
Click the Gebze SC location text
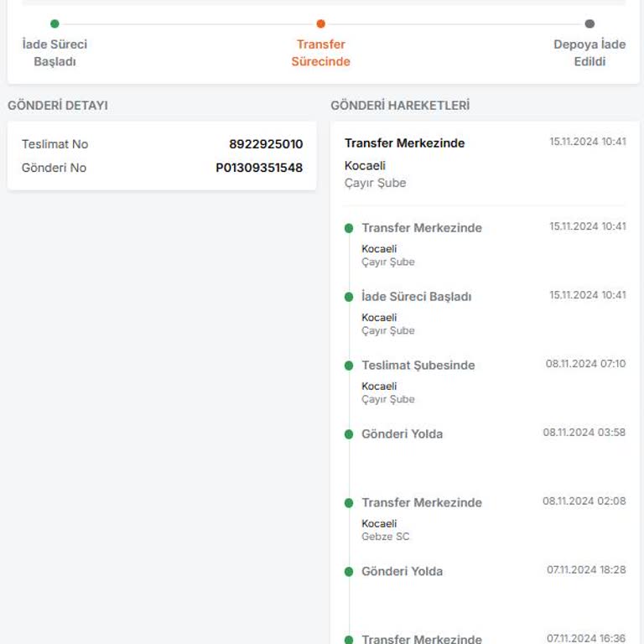386,537
